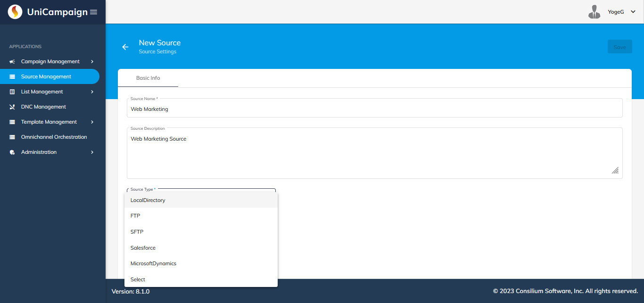
Task: Go back using the left arrow
Action: pyautogui.click(x=125, y=47)
